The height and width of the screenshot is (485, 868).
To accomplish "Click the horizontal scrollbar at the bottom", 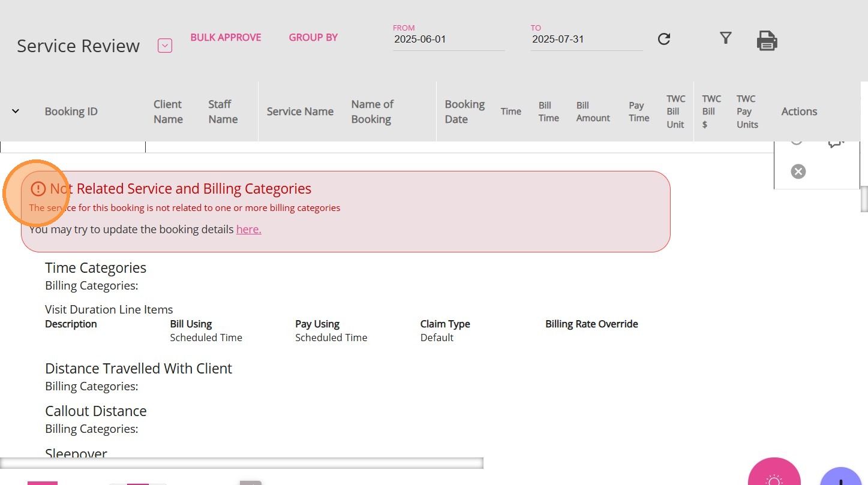I will tap(241, 463).
